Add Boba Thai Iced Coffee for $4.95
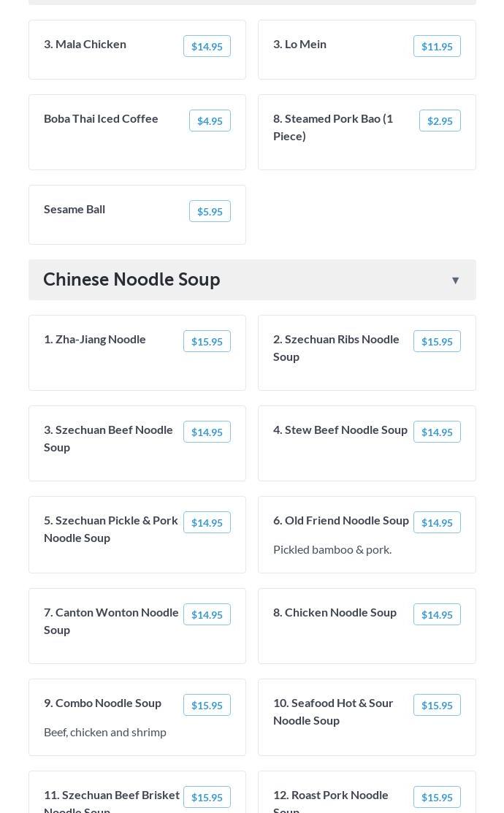The image size is (504, 813). (210, 121)
